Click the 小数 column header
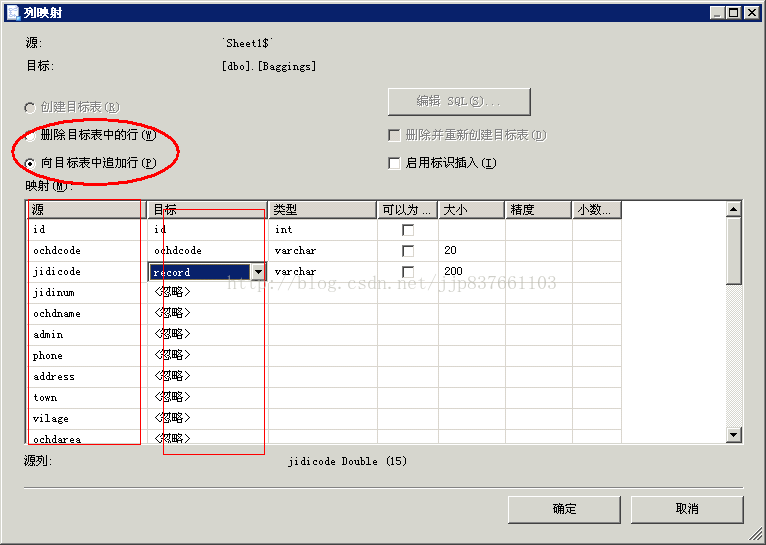766x545 pixels. (x=597, y=210)
